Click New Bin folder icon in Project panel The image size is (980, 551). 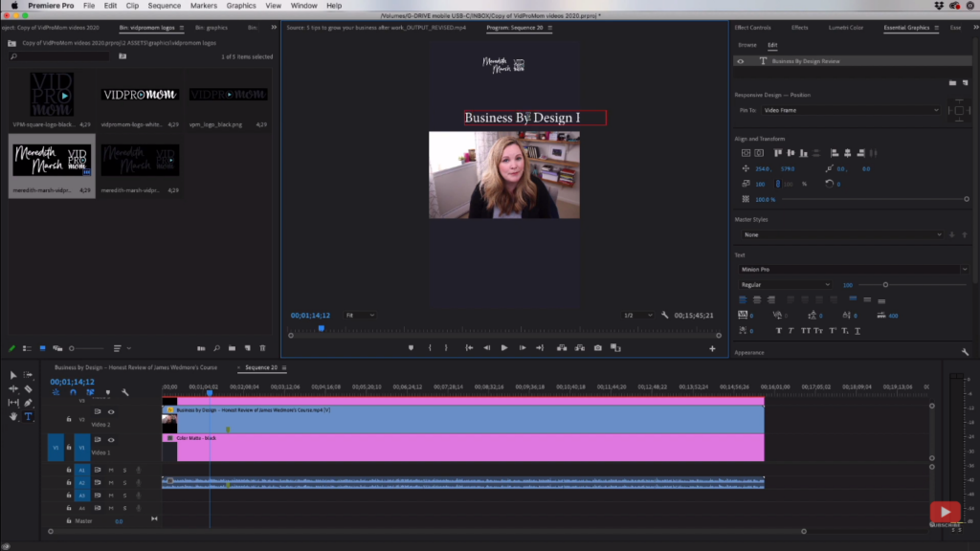click(x=232, y=348)
